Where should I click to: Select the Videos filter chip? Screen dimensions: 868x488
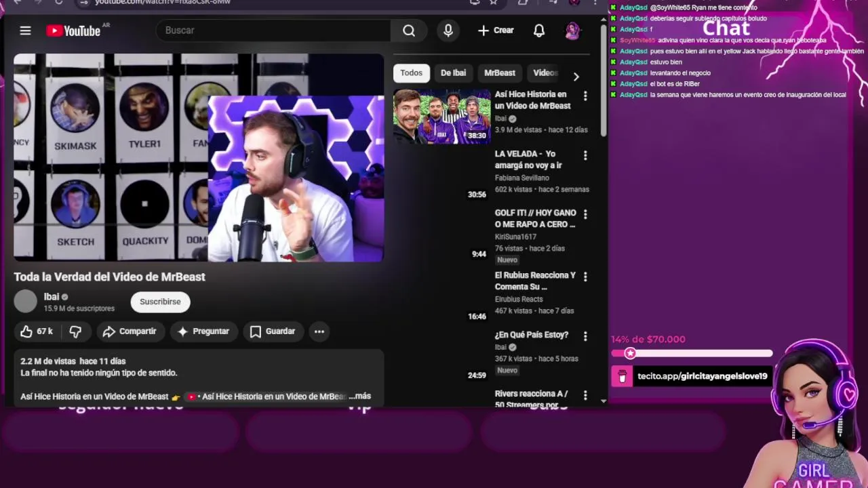click(545, 73)
